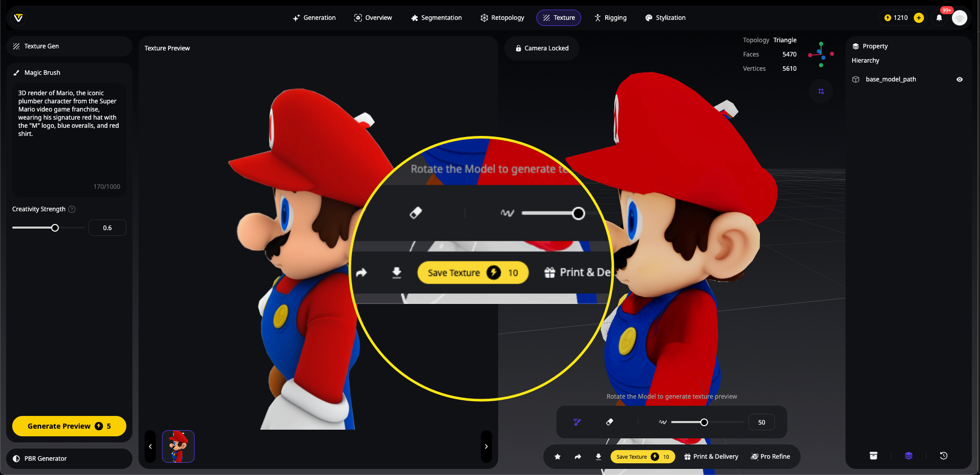The image size is (980, 475).
Task: Click the share arrow icon
Action: click(x=578, y=457)
